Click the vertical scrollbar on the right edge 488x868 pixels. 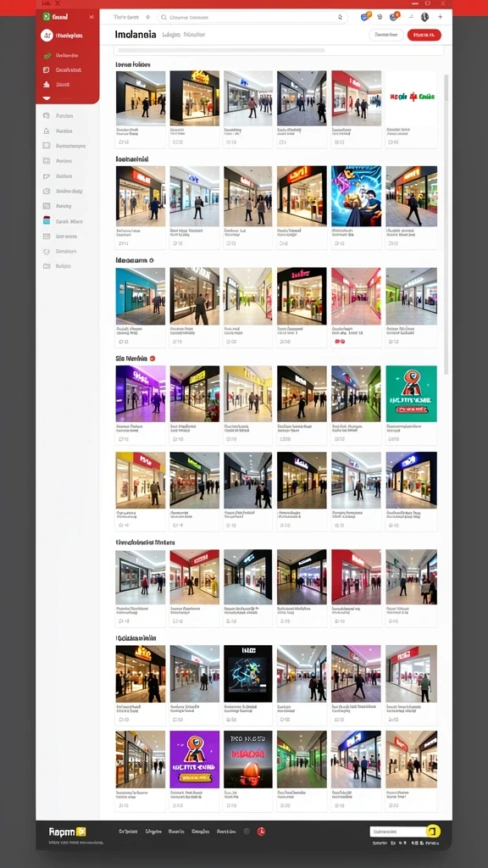(x=446, y=224)
